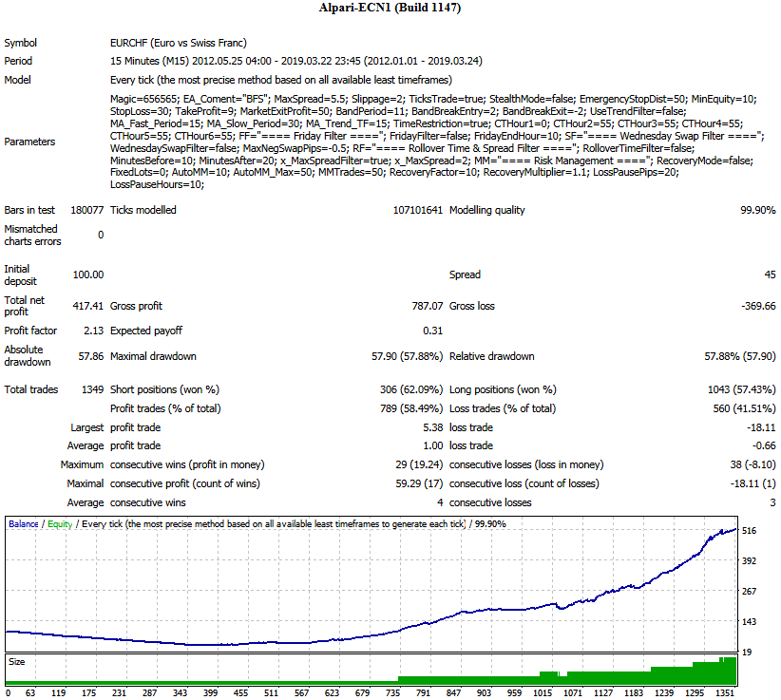Click the average profit trade value 1.00
This screenshot has width=781, height=700.
[433, 445]
